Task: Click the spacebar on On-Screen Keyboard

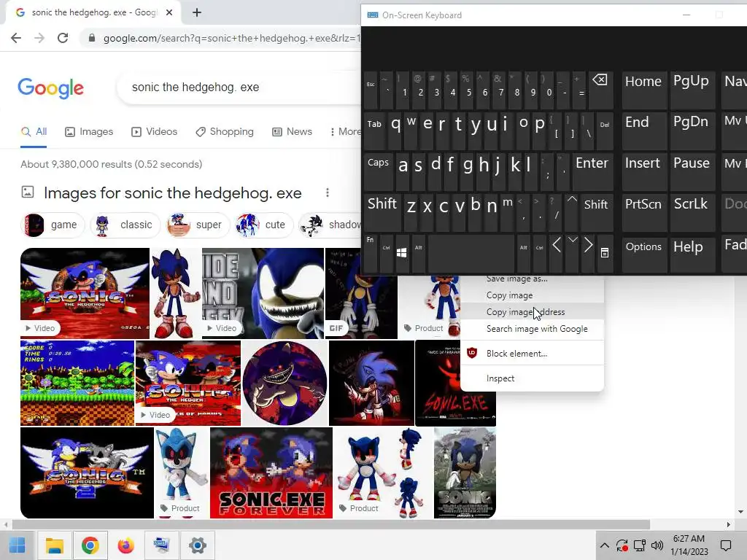Action: click(471, 253)
